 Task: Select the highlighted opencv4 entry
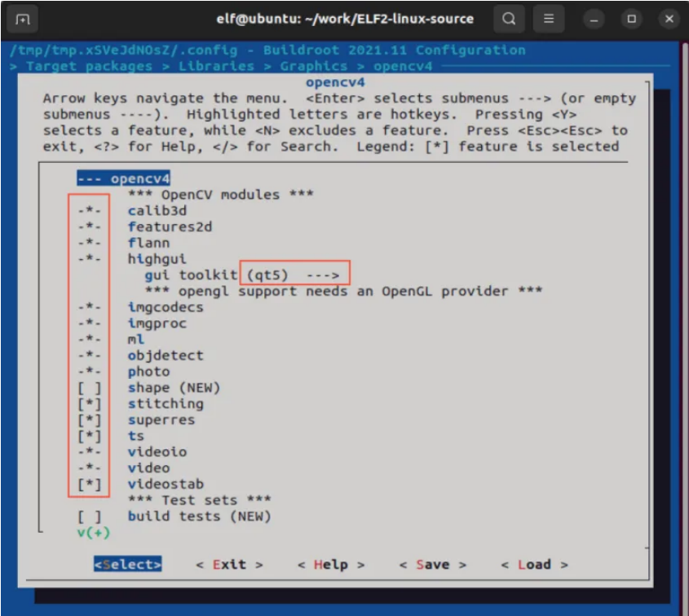coord(123,178)
